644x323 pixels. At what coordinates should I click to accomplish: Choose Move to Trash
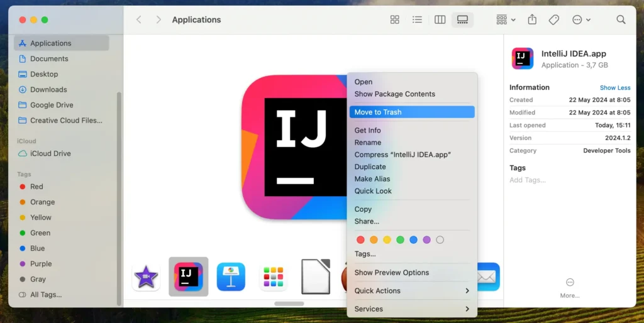(x=412, y=112)
